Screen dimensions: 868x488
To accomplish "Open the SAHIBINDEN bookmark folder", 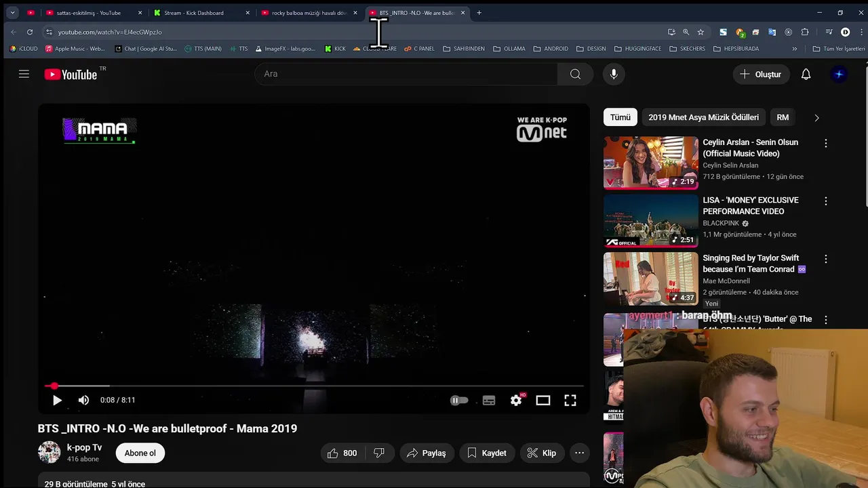I will click(x=465, y=49).
